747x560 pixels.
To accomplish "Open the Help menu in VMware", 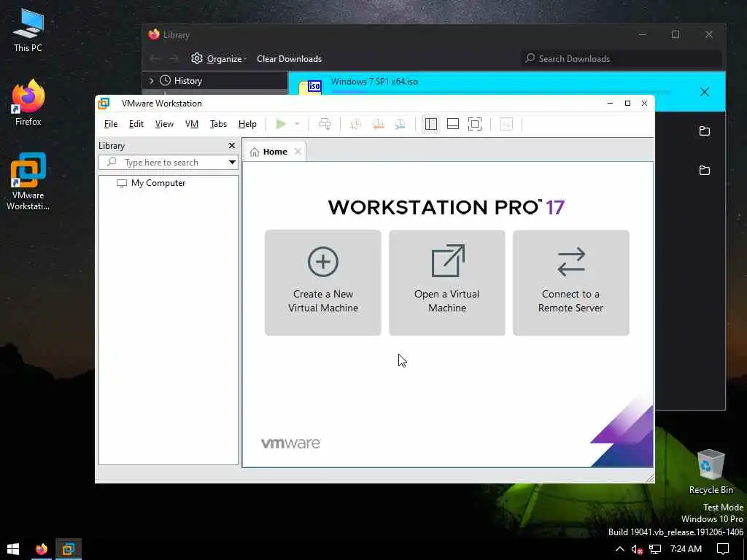I will [x=247, y=124].
